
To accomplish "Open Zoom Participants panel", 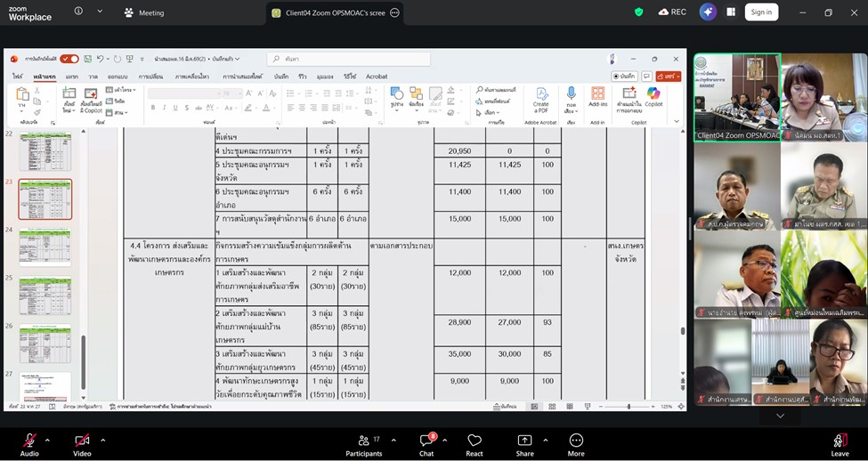I will (x=364, y=444).
